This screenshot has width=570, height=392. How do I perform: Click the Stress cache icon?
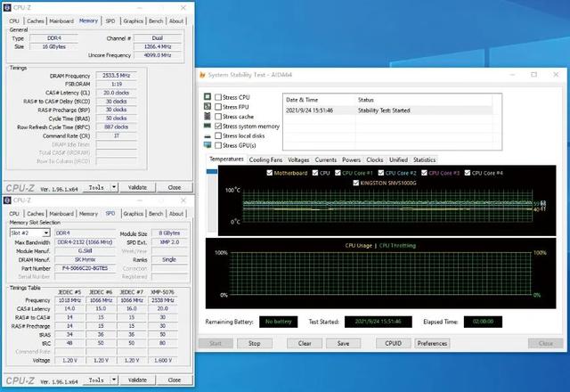click(208, 116)
